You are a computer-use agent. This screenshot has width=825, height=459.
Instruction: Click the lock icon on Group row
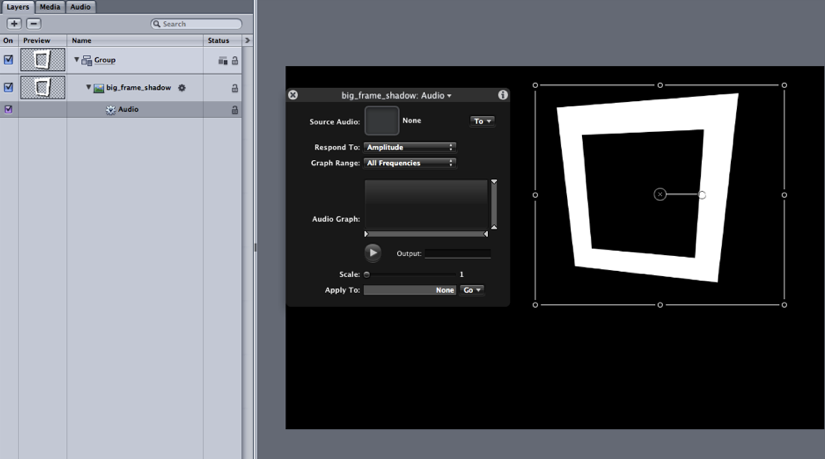(x=235, y=61)
